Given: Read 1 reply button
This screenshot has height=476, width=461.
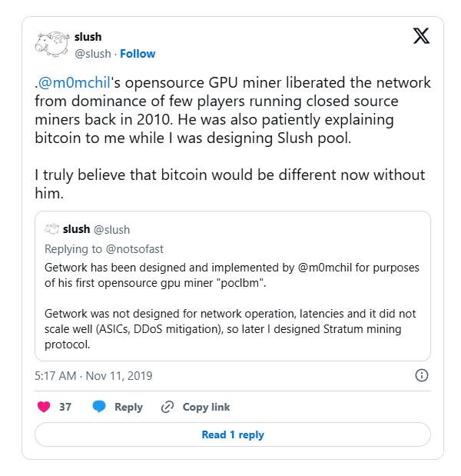Looking at the screenshot, I should pyautogui.click(x=233, y=434).
